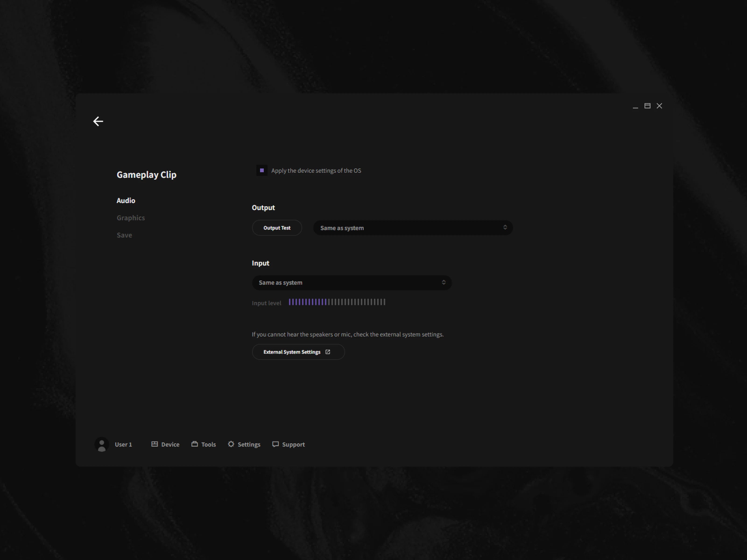Click the 'If you cannot hear the speakers' hint text
Screen dimensions: 747x560
pos(348,334)
